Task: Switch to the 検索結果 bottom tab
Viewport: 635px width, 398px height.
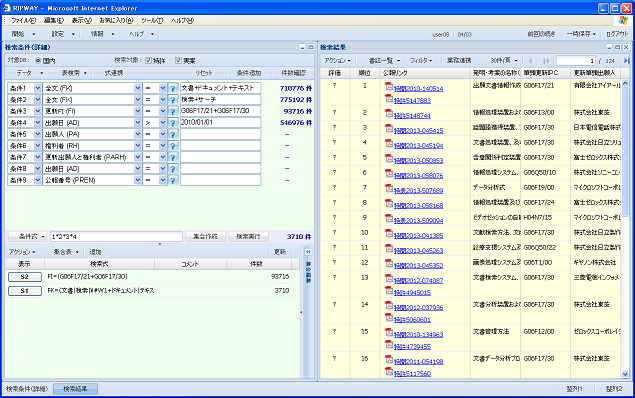Action: coord(75,389)
